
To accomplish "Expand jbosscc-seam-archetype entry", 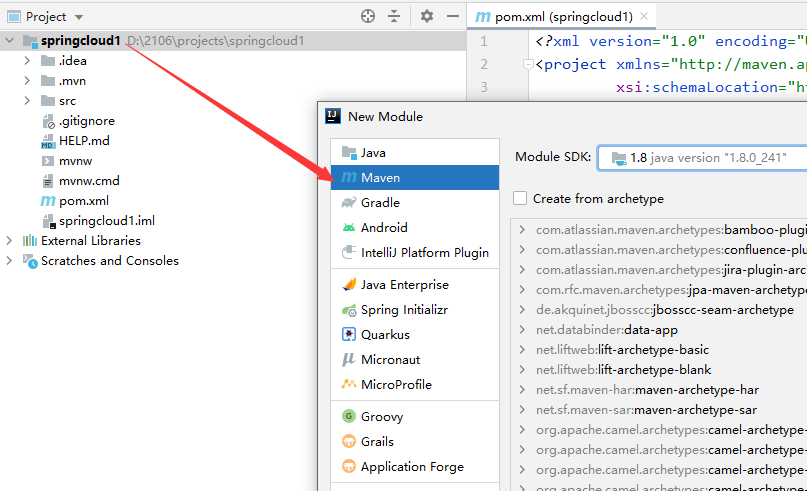I will (x=522, y=310).
